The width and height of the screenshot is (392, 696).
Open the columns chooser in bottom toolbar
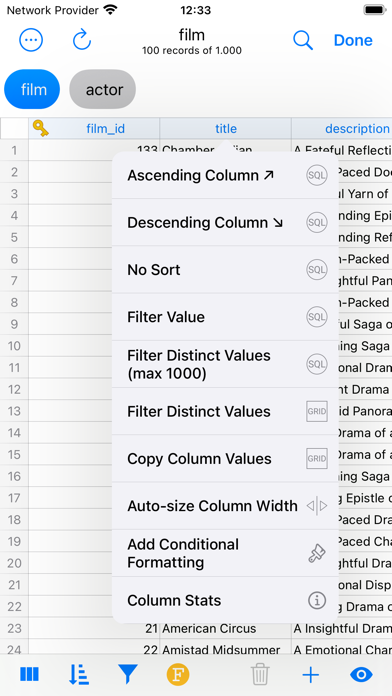[29, 675]
